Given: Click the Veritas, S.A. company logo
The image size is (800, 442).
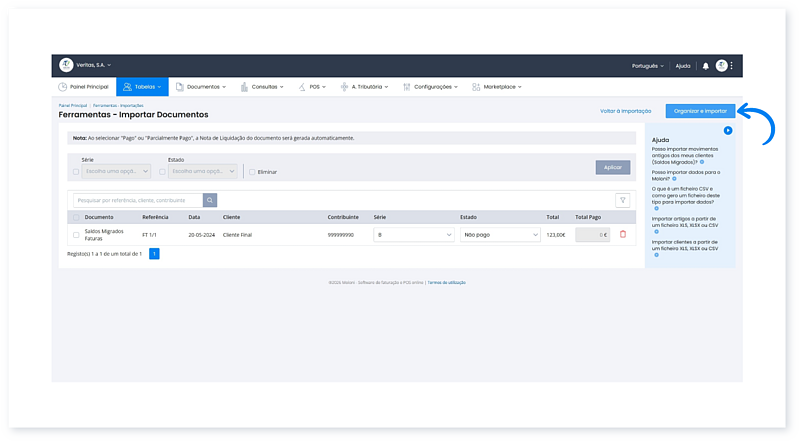Looking at the screenshot, I should (x=67, y=65).
